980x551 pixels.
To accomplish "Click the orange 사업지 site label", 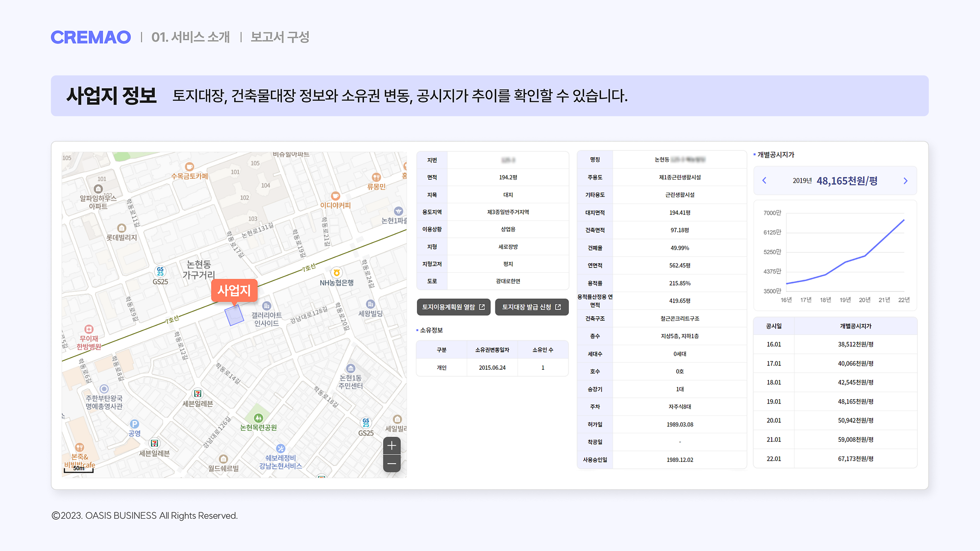I will [234, 290].
